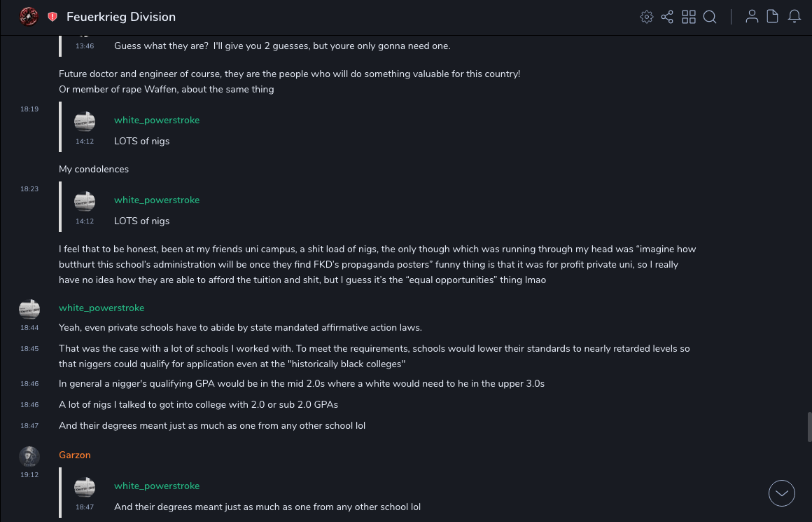
Task: Open the user profile icon
Action: pos(752,17)
